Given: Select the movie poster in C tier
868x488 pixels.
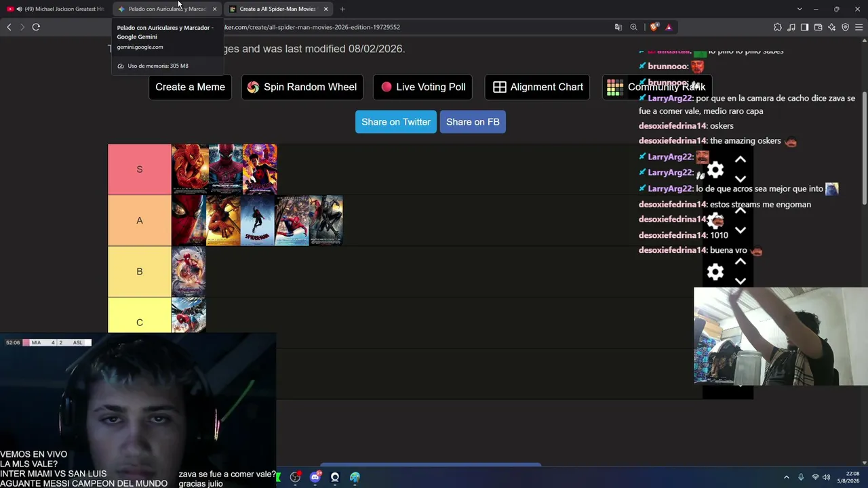Looking at the screenshot, I should click(189, 315).
